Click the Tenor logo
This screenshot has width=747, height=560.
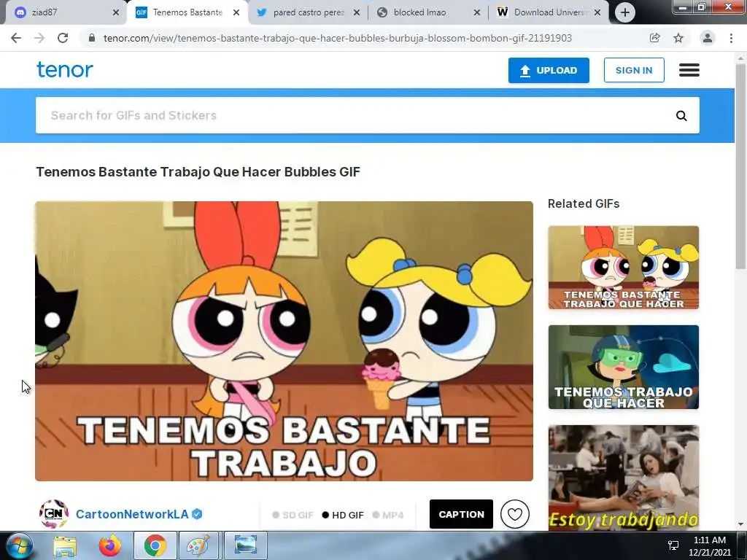pyautogui.click(x=65, y=69)
